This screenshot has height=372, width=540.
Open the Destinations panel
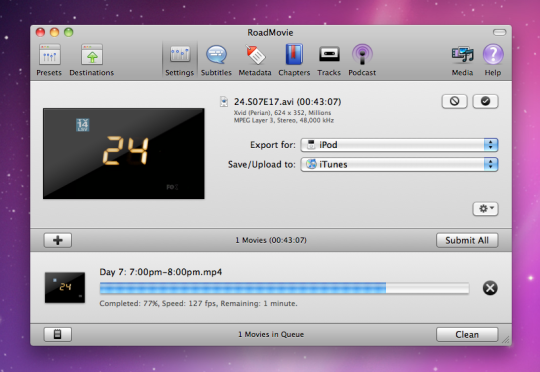click(x=92, y=60)
